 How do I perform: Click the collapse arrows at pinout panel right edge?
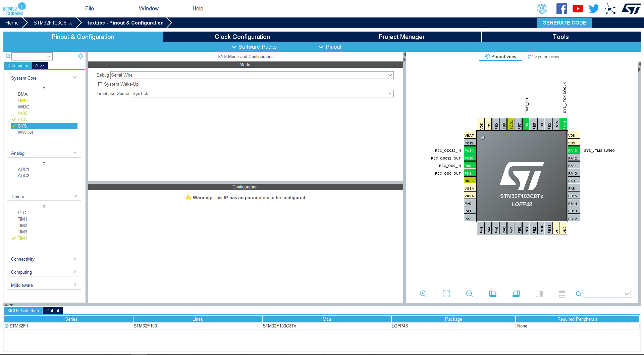coord(639,66)
